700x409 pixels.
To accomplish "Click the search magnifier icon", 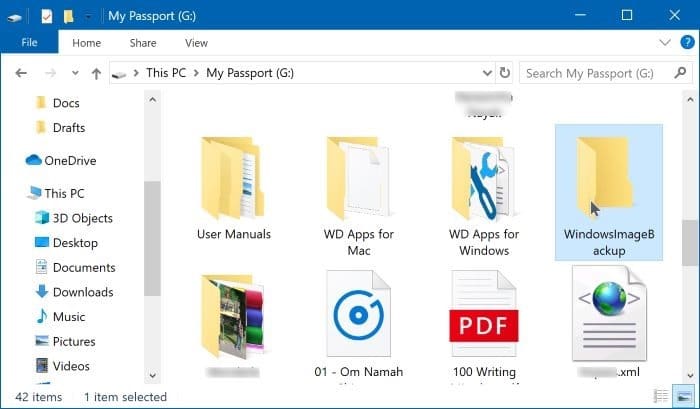I will tap(680, 72).
